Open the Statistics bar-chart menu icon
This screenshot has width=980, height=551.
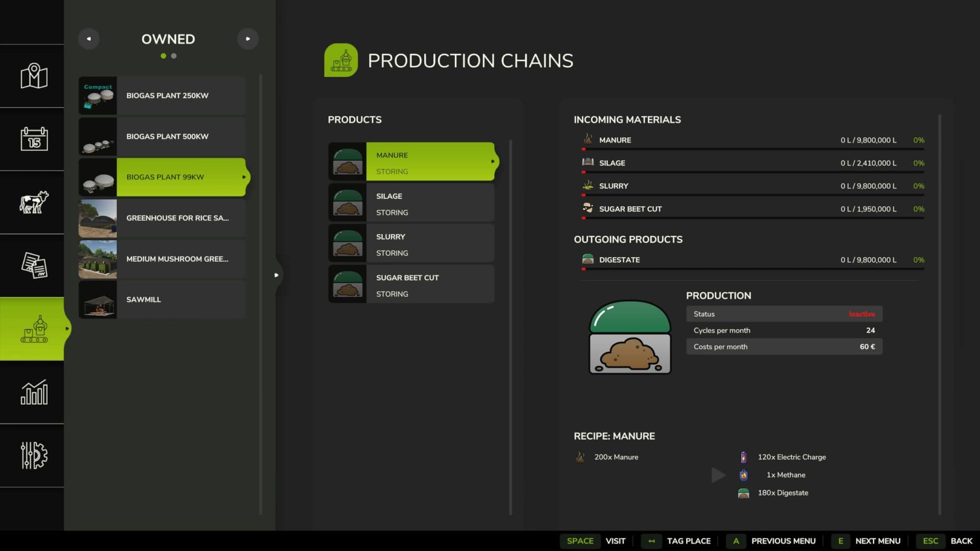point(34,392)
